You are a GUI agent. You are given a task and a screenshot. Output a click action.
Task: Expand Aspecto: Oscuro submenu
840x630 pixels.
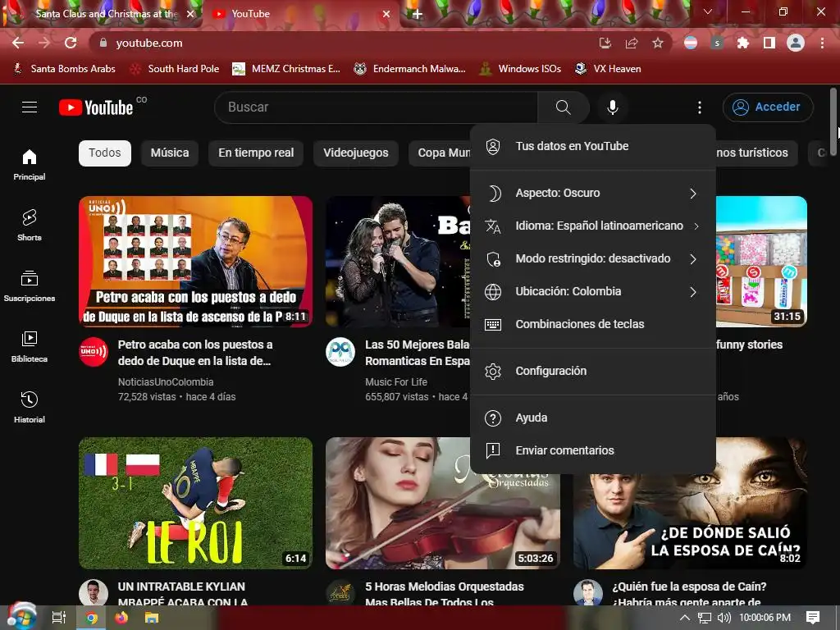click(x=593, y=194)
